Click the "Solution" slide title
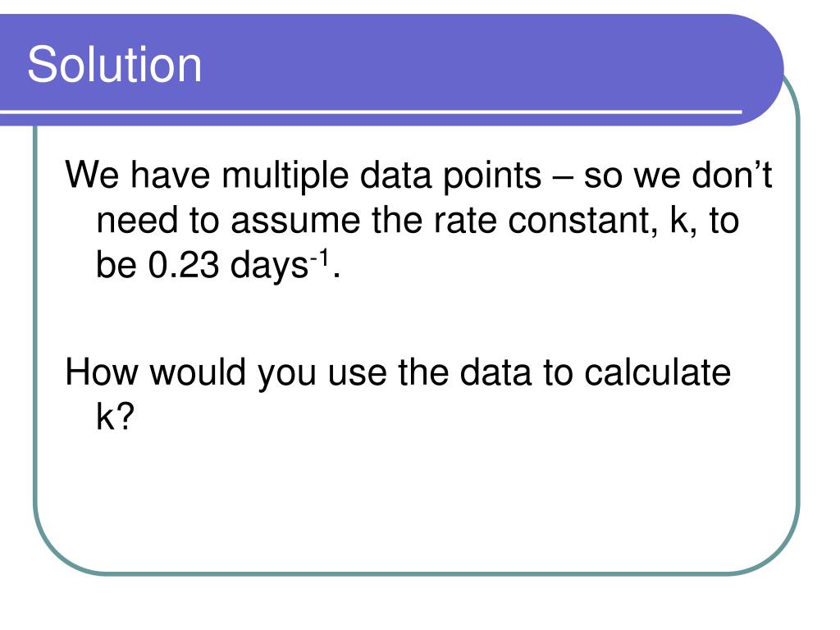Screen dimensions: 840x630 (115, 64)
